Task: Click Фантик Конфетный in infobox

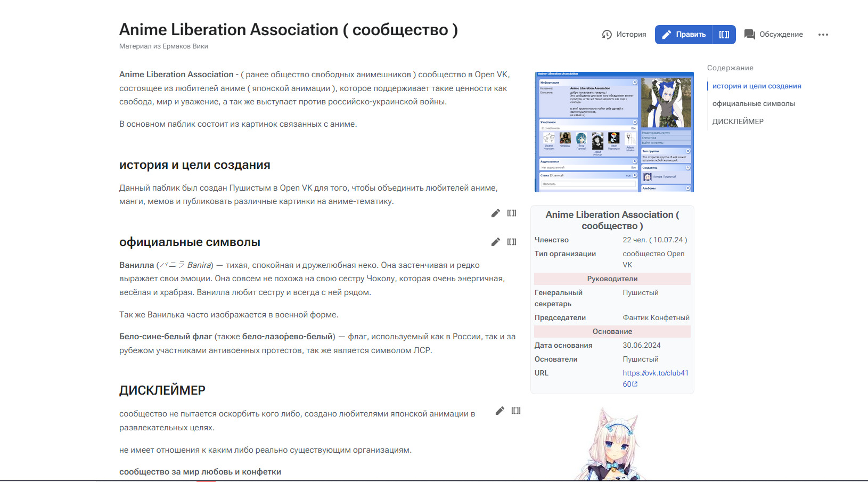Action: point(656,318)
